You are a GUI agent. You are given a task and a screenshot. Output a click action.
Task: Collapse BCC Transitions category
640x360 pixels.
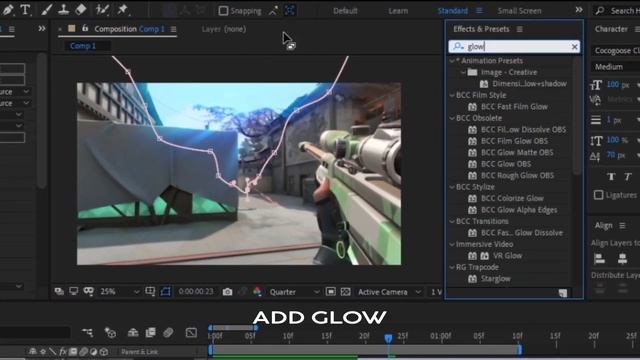[x=452, y=221]
